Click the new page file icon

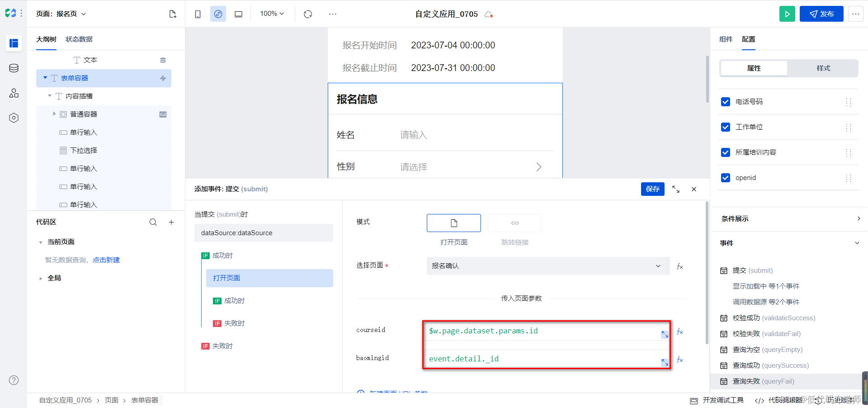click(x=173, y=14)
